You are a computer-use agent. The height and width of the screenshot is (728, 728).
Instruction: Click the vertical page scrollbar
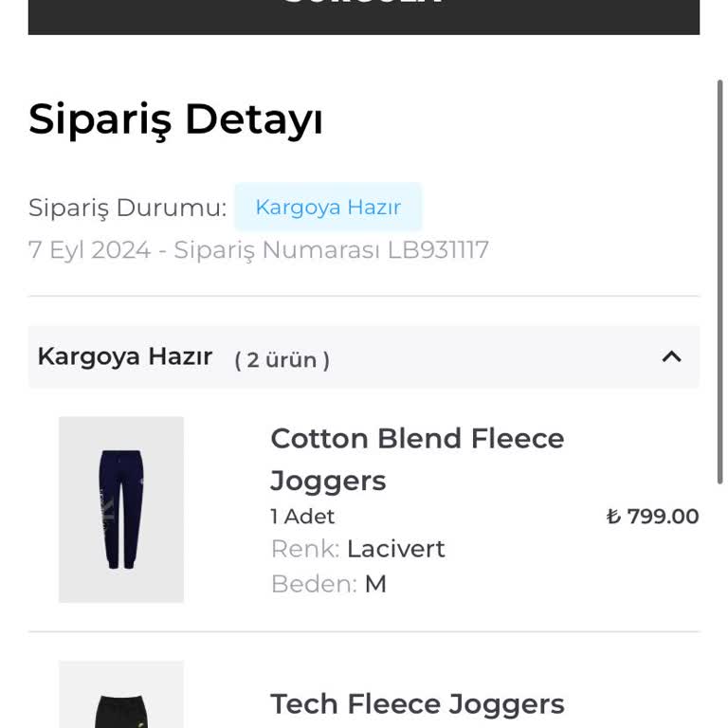(719, 284)
